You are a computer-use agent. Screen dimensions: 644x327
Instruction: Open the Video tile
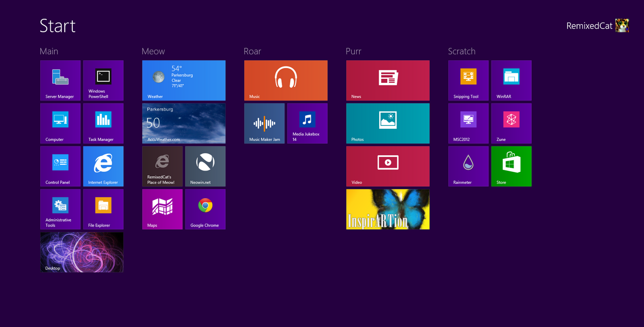[x=388, y=166]
